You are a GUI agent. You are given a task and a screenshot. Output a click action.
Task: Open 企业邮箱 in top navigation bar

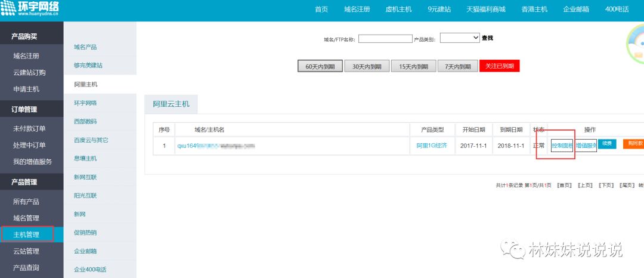tap(576, 10)
